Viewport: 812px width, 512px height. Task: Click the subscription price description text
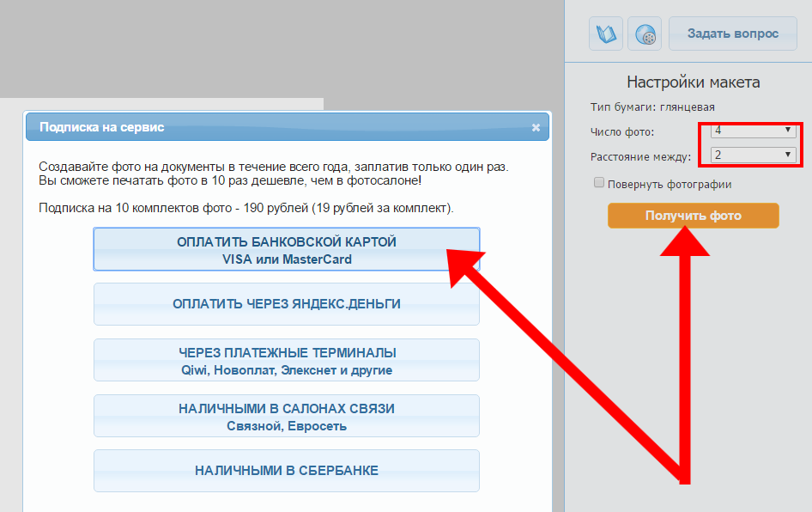pos(246,209)
